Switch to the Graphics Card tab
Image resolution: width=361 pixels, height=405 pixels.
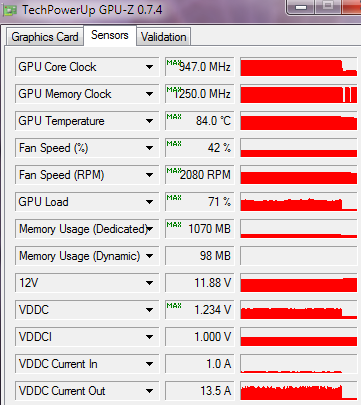[x=45, y=37]
